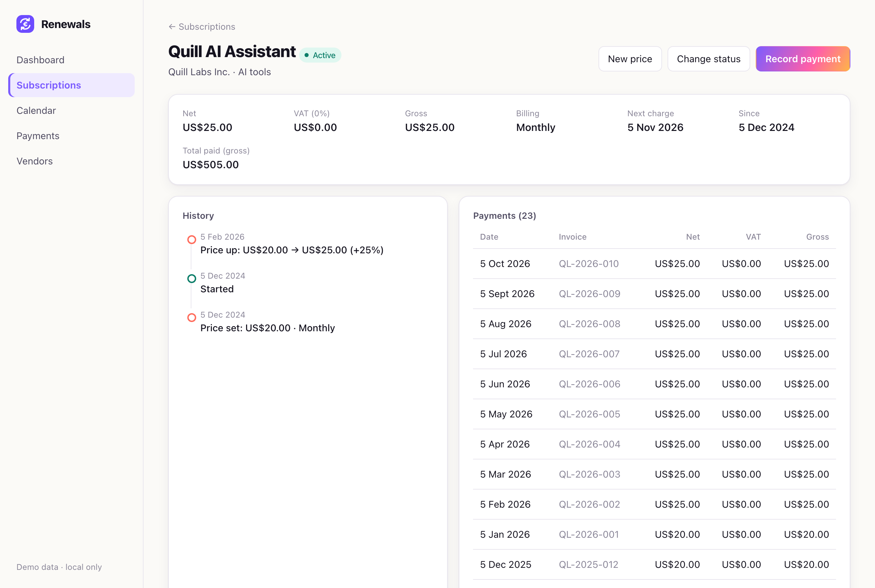Click the Quill Labs Inc. · AI tools subtitle

coord(219,72)
